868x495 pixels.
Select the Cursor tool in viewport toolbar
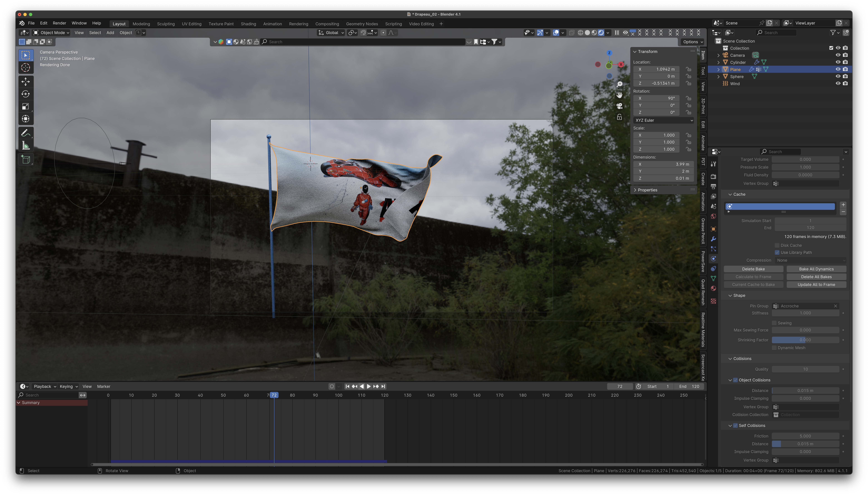(x=25, y=68)
